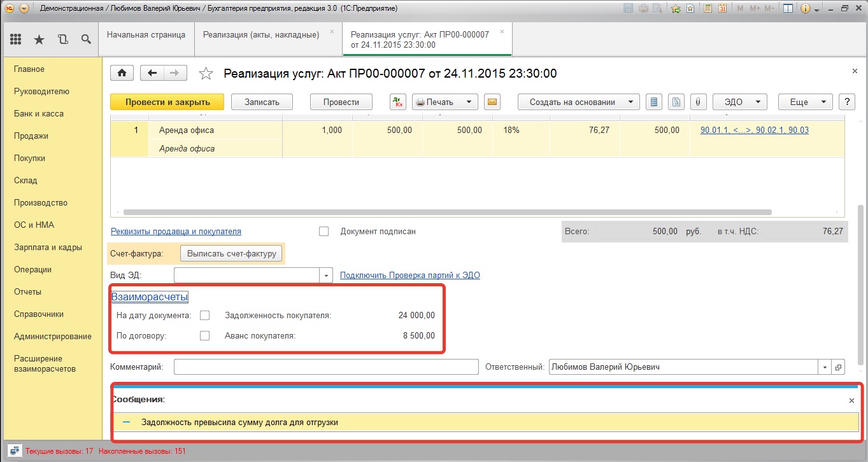Click the 24 000,00 debt value

pos(417,315)
